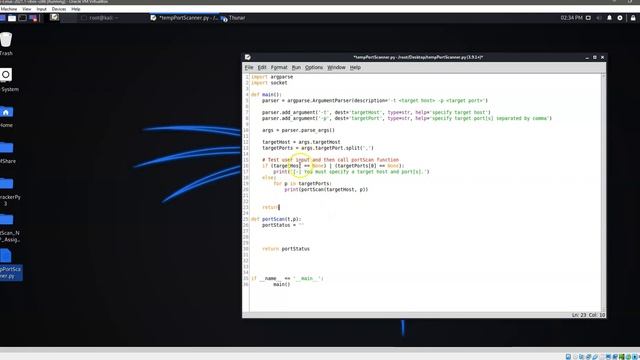Click Kali applications menu icon in panel
The height and width of the screenshot is (360, 640).
(x=2, y=18)
